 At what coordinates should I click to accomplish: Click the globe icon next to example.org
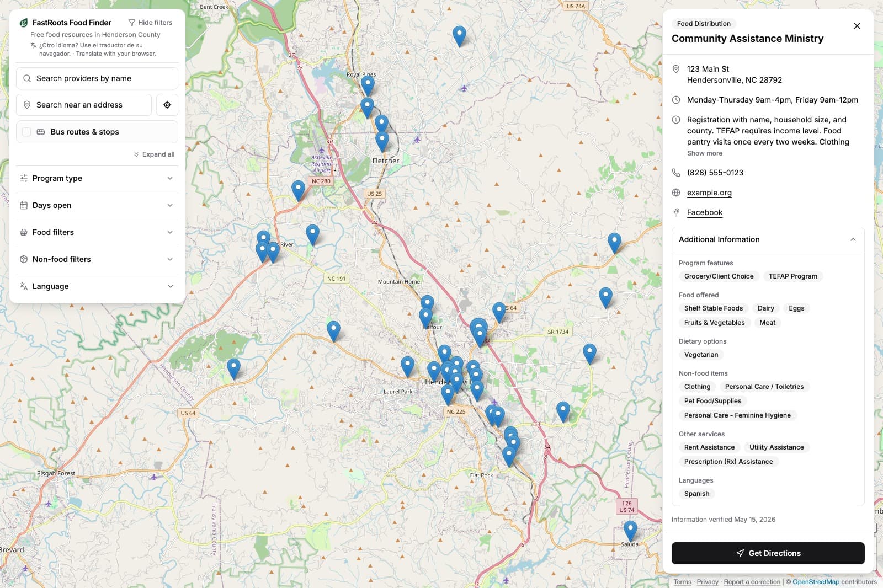(676, 193)
